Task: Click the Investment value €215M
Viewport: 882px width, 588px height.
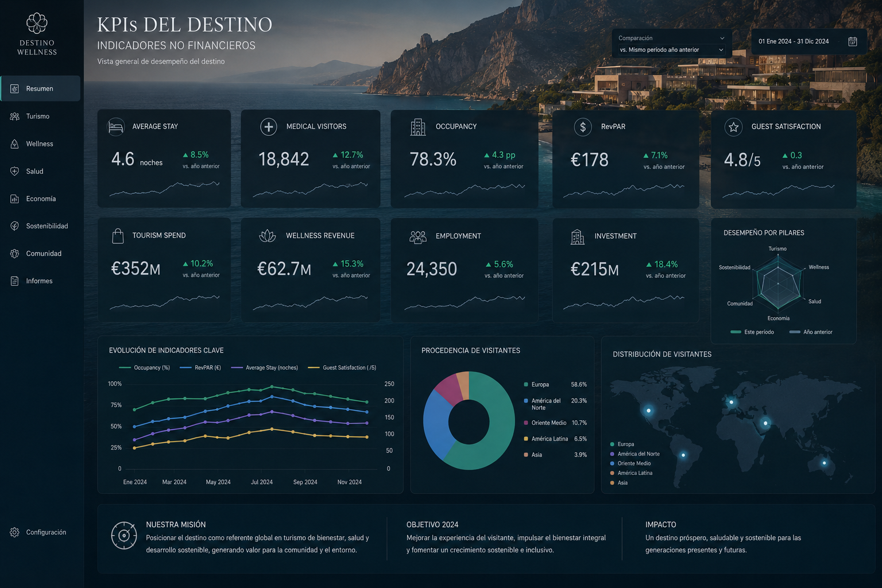Action: (594, 269)
